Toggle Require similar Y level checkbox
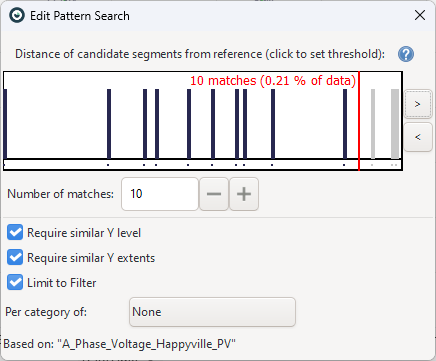The image size is (436, 361). point(15,232)
